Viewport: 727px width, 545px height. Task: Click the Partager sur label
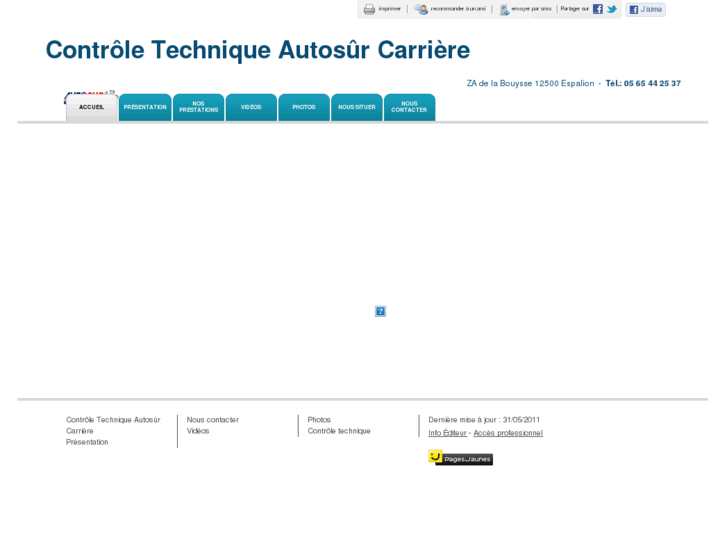coord(574,9)
